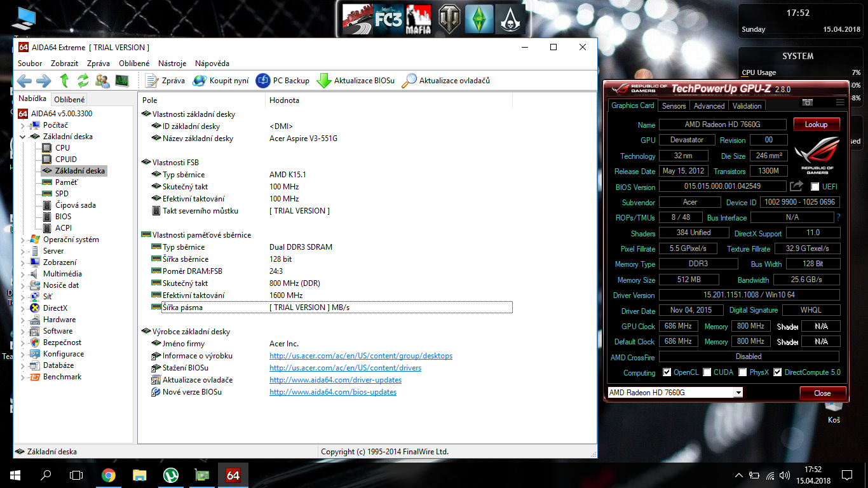Viewport: 868px width, 488px height.
Task: Expand the Multimédia tree node
Action: click(x=23, y=274)
